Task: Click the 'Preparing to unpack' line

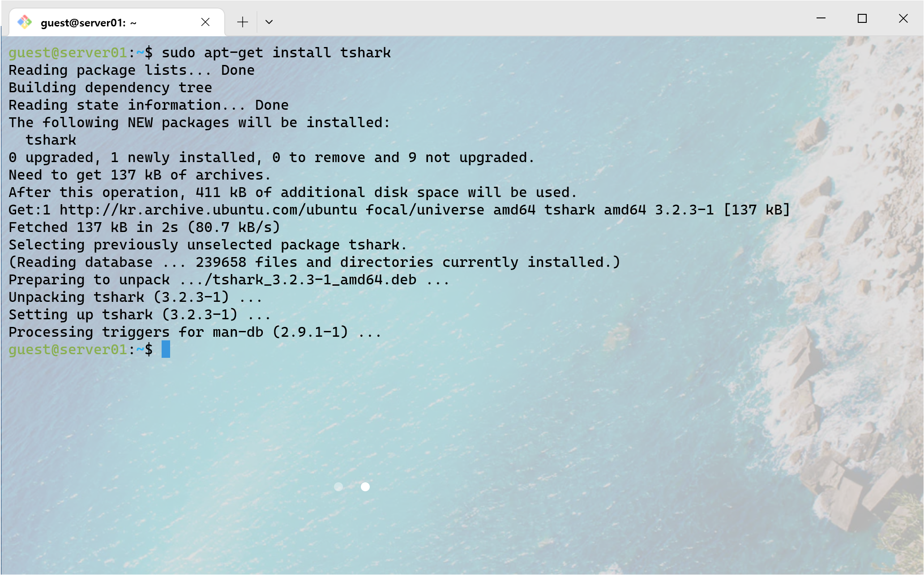Action: point(229,279)
